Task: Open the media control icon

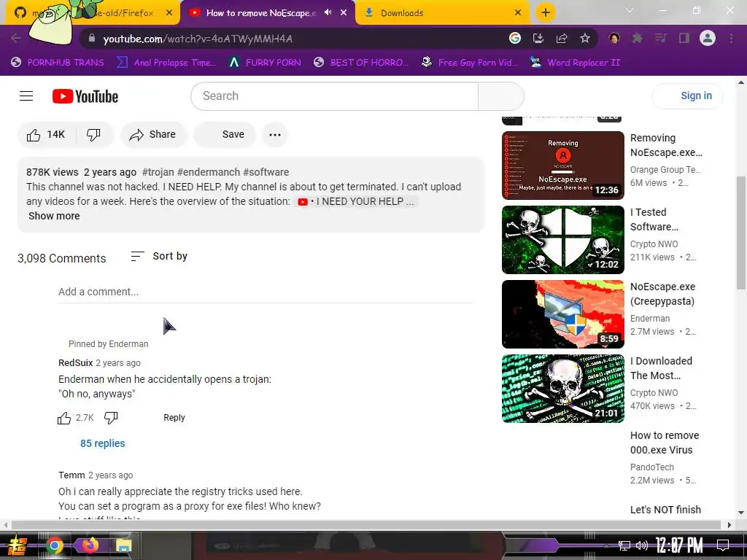Action: pyautogui.click(x=661, y=38)
